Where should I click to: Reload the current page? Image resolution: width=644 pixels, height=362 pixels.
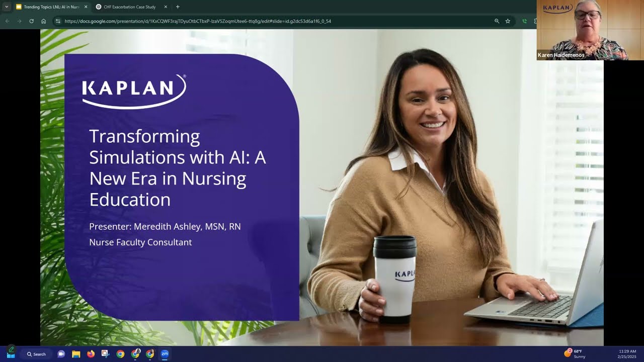point(31,21)
